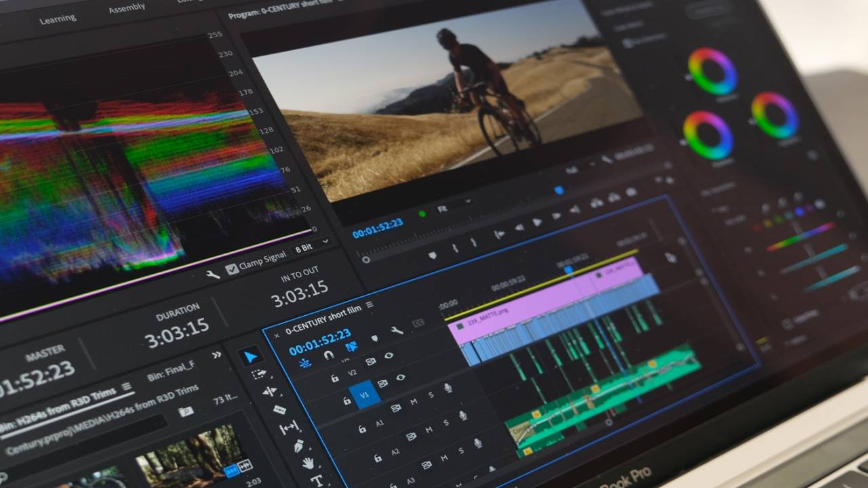Toggle lock on track A1
Screen dimensions: 868x488
[362, 429]
